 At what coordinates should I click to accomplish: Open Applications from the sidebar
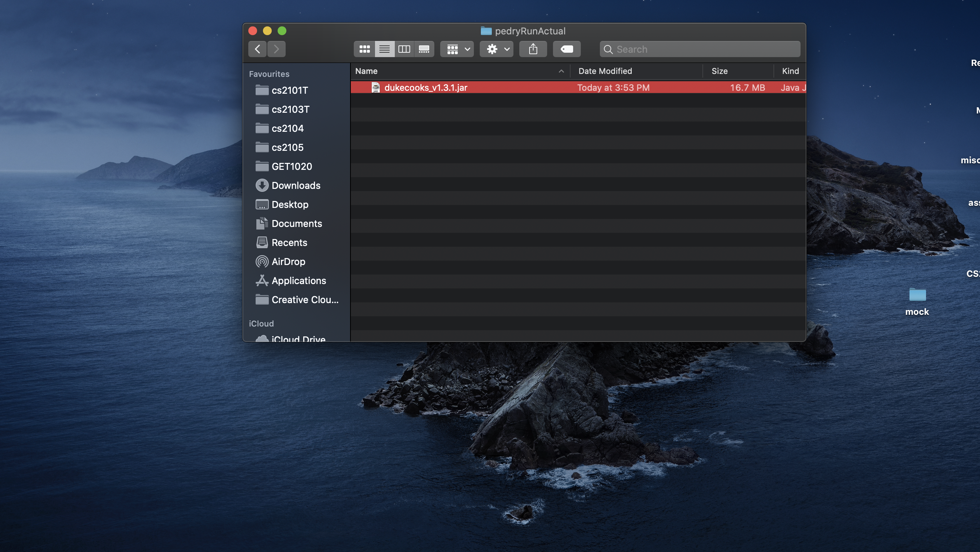tap(298, 280)
